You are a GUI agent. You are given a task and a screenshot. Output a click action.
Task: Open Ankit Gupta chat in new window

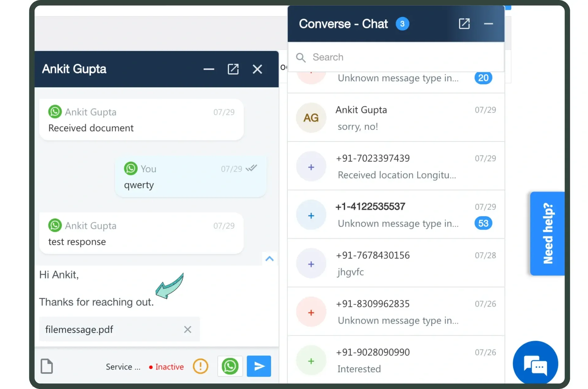233,69
